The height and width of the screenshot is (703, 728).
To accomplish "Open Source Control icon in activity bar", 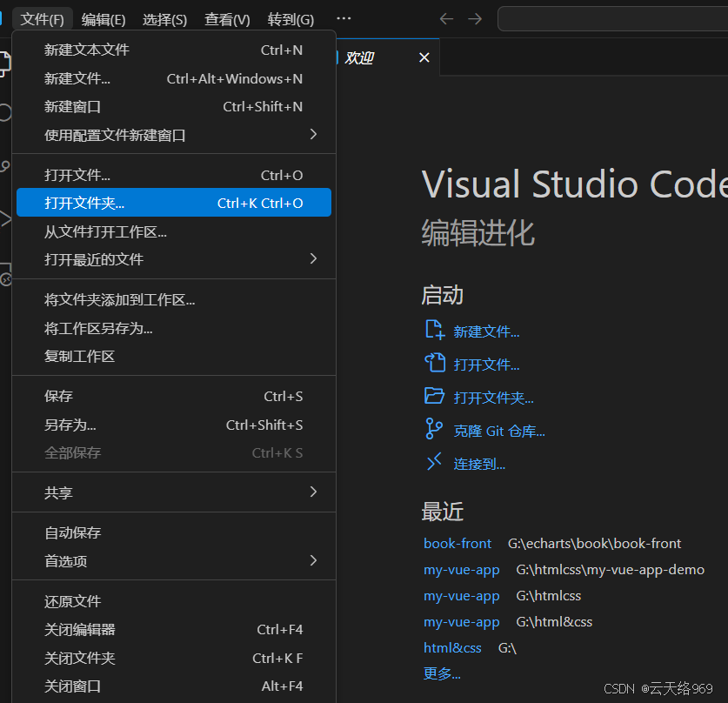I will point(4,166).
